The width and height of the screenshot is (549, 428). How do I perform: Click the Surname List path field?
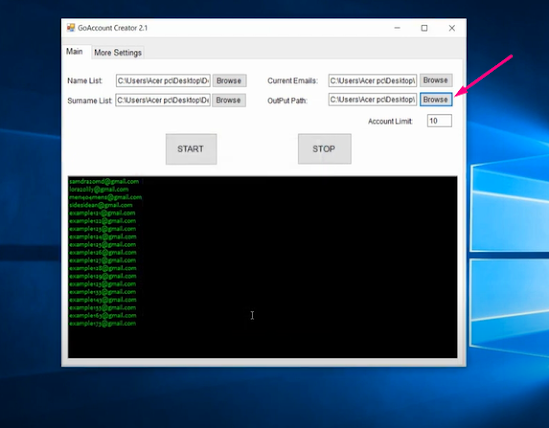(x=163, y=100)
